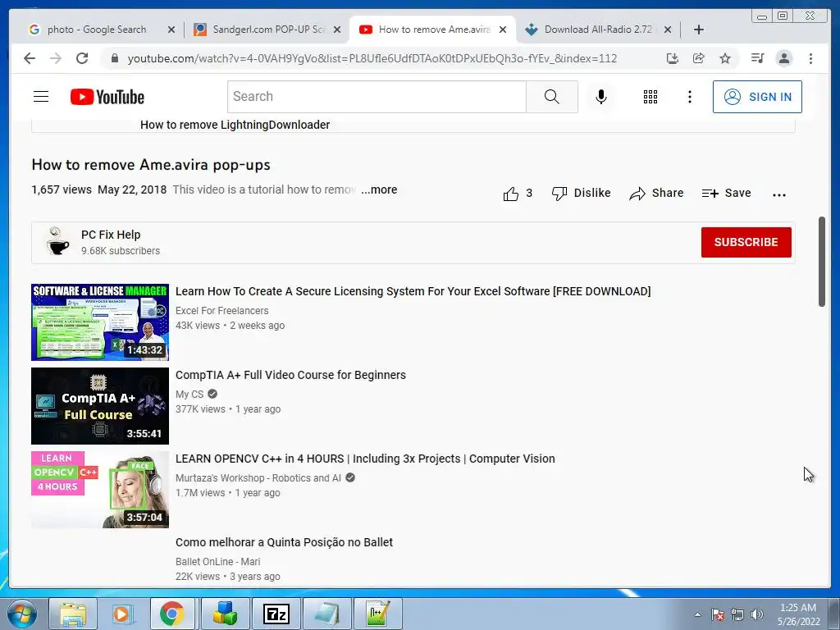Open the YouTube hamburger guide menu
Image resolution: width=840 pixels, height=630 pixels.
(41, 97)
